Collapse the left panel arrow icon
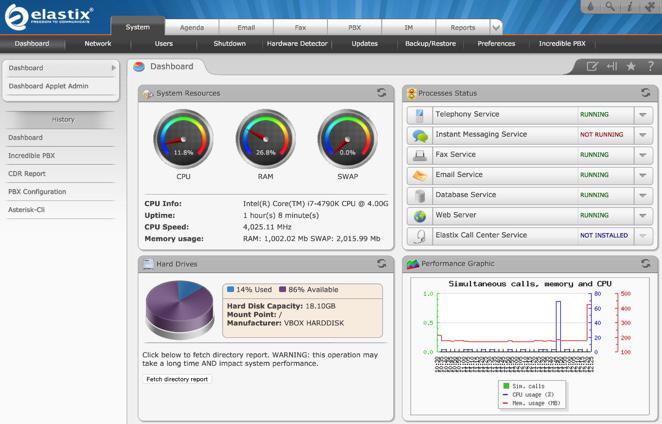The image size is (662, 424). coord(612,66)
